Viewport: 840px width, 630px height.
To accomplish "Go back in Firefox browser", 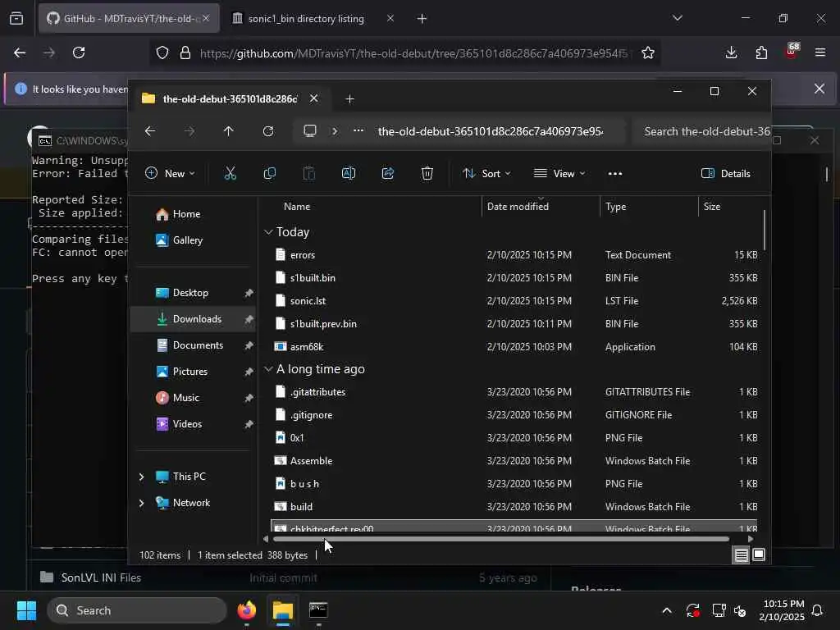I will 20,52.
